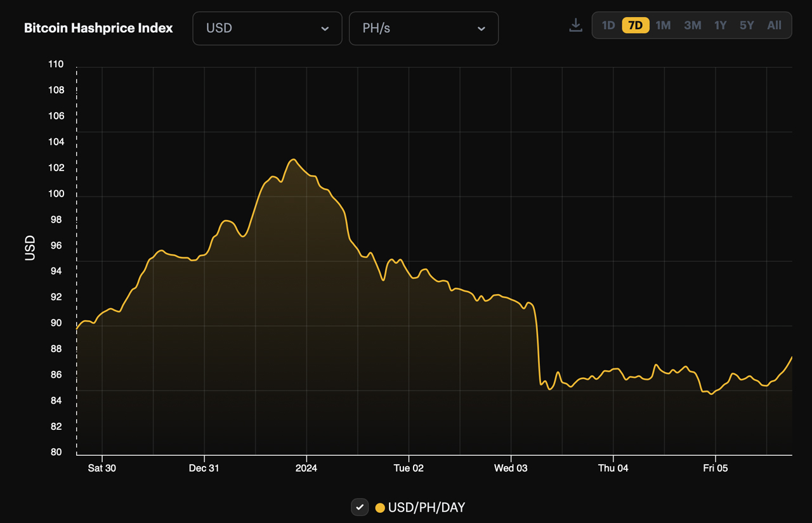Click the USD dropdown chevron arrow
Image resolution: width=812 pixels, height=523 pixels.
tap(325, 29)
